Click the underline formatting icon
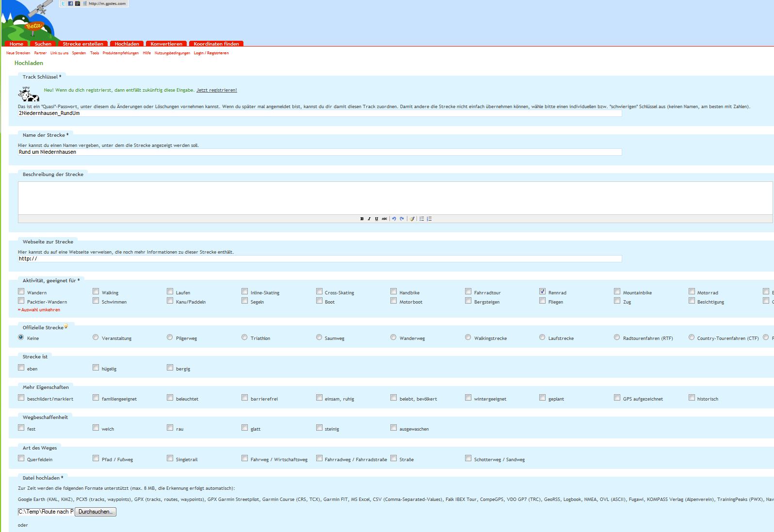Screen dimensions: 774x532 (376, 219)
